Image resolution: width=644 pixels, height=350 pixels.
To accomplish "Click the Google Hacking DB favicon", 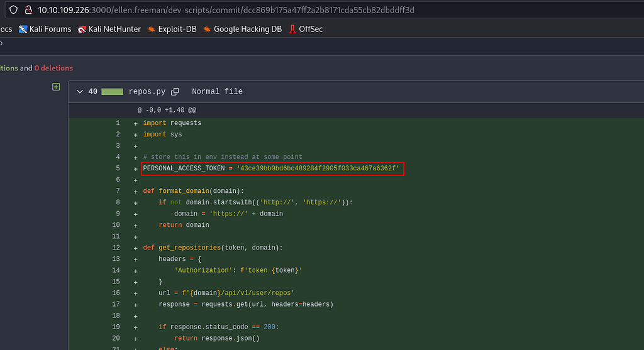I will [207, 29].
